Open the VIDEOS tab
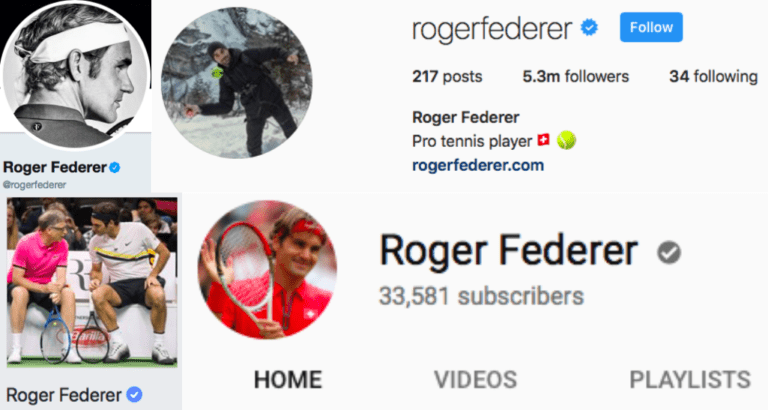This screenshot has width=768, height=410. [476, 380]
